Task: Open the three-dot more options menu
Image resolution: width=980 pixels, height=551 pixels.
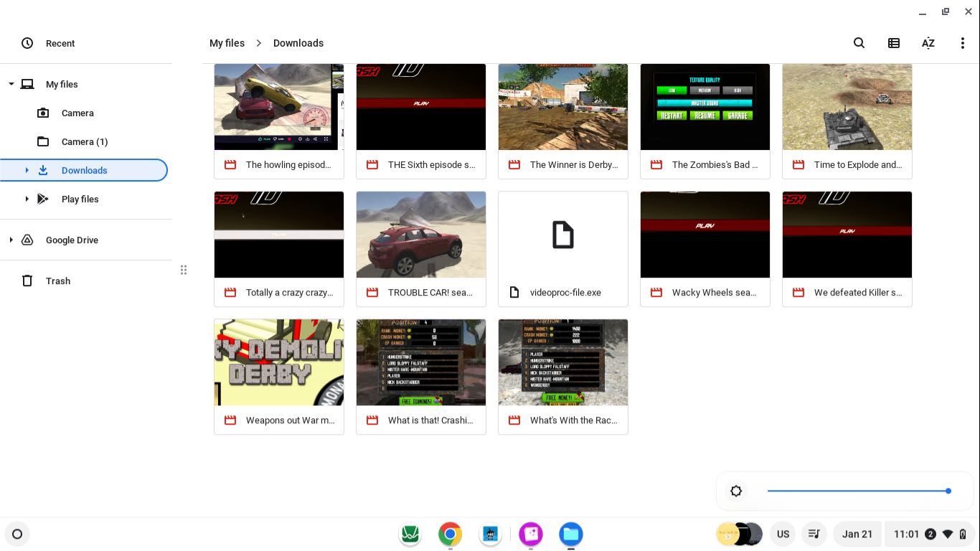Action: click(962, 43)
